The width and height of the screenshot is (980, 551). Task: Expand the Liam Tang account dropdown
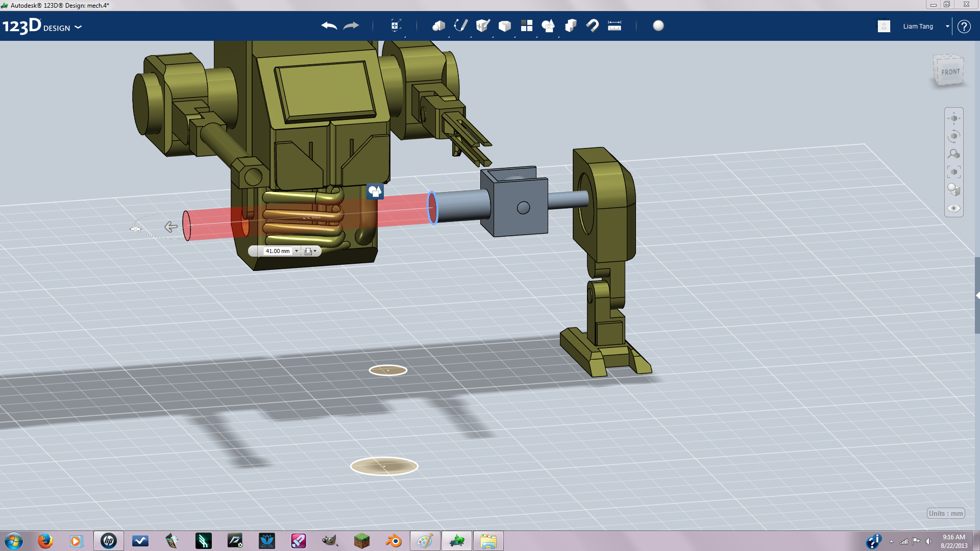click(x=947, y=27)
